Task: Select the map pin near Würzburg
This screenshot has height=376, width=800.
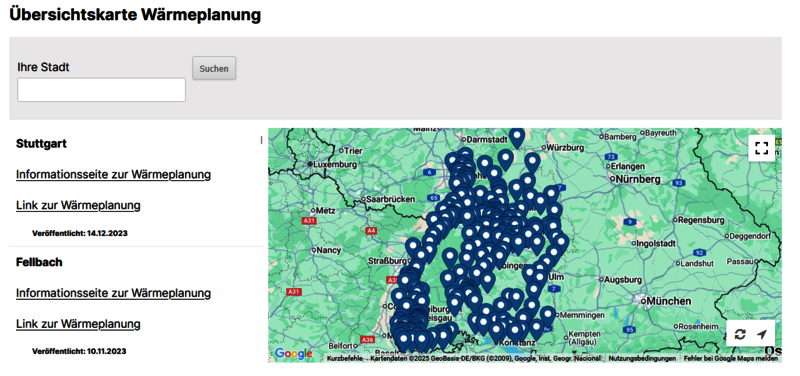Action: [x=532, y=162]
